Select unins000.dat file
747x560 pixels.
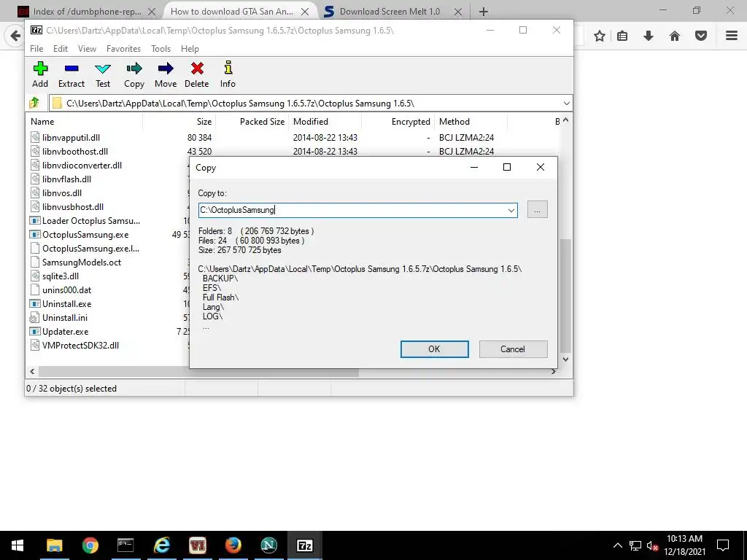(66, 289)
